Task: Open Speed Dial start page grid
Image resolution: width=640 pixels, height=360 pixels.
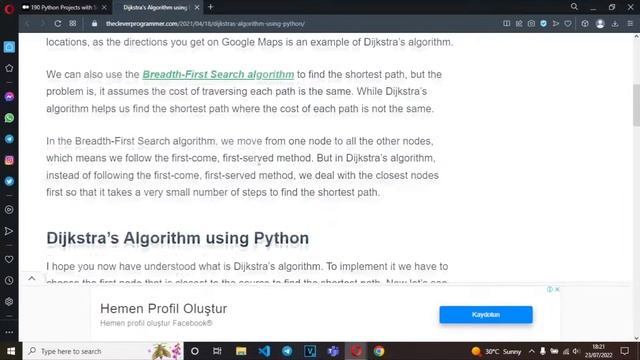Action: (73, 24)
